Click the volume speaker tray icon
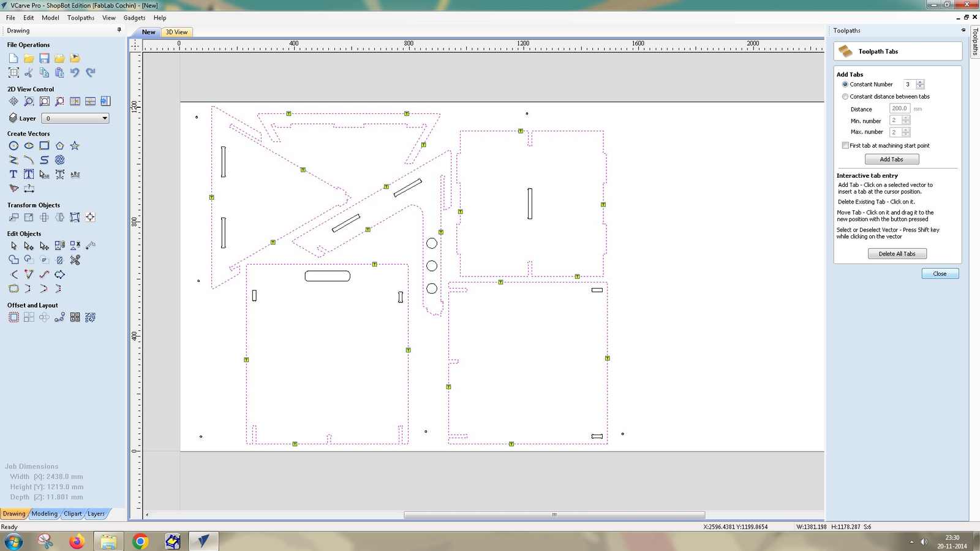Viewport: 980px width, 551px height. coord(924,542)
